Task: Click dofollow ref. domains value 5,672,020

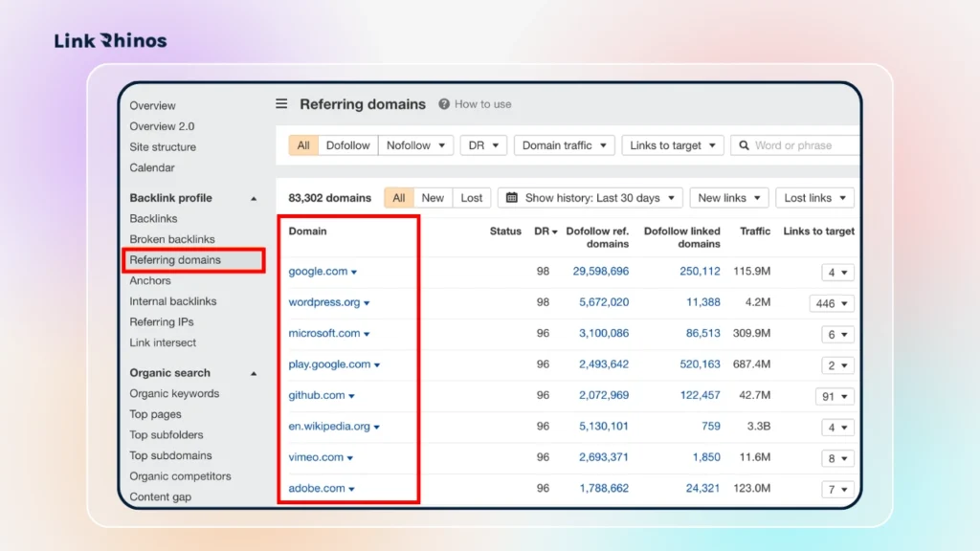Action: (x=604, y=302)
